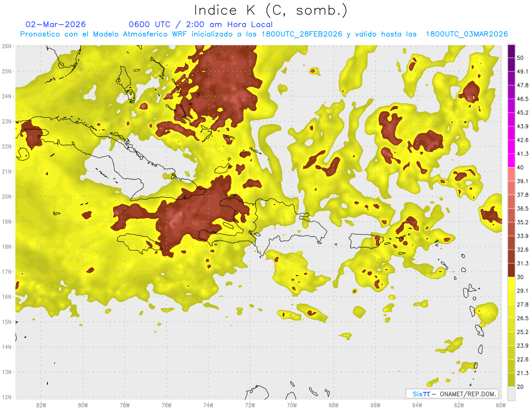Pick the magenta color bar segment above 40
Screen dimensions: 532x411
[x=512, y=160]
